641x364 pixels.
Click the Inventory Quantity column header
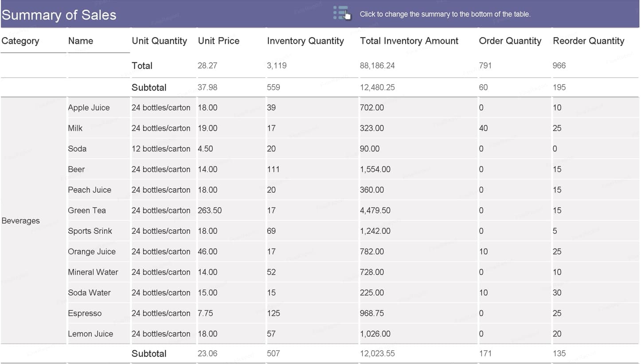pos(305,41)
